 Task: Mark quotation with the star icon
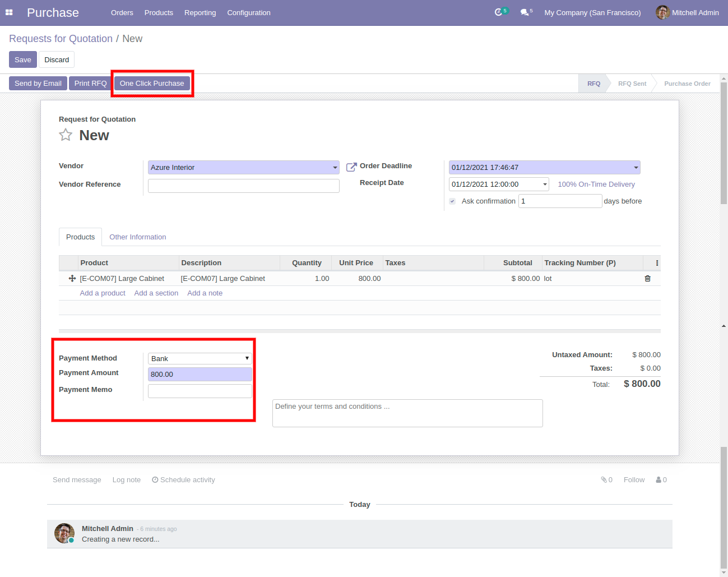(66, 135)
